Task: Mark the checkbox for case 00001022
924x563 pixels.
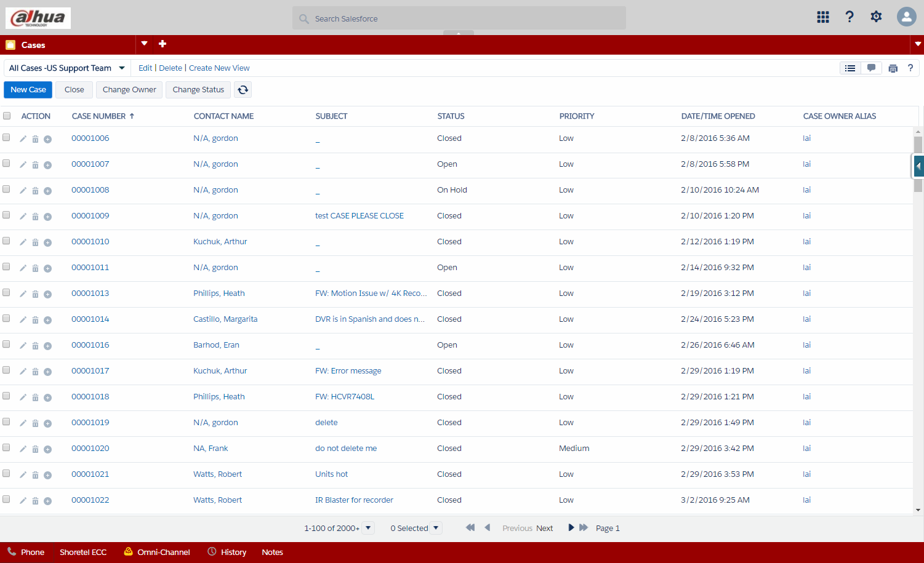Action: pyautogui.click(x=6, y=499)
